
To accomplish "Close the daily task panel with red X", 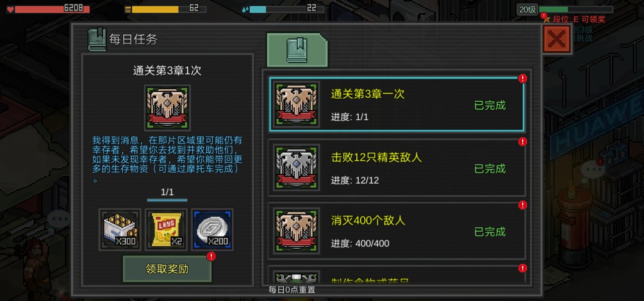I will [557, 39].
